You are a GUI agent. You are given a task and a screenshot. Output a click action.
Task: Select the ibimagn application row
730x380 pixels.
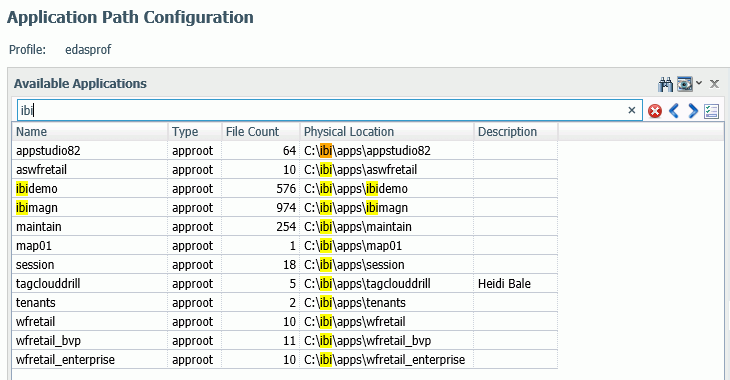point(285,208)
